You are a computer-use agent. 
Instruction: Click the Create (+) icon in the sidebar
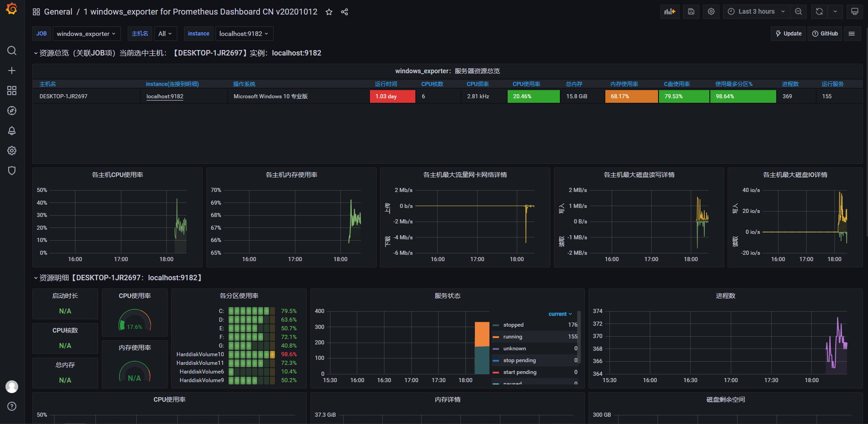coord(12,71)
